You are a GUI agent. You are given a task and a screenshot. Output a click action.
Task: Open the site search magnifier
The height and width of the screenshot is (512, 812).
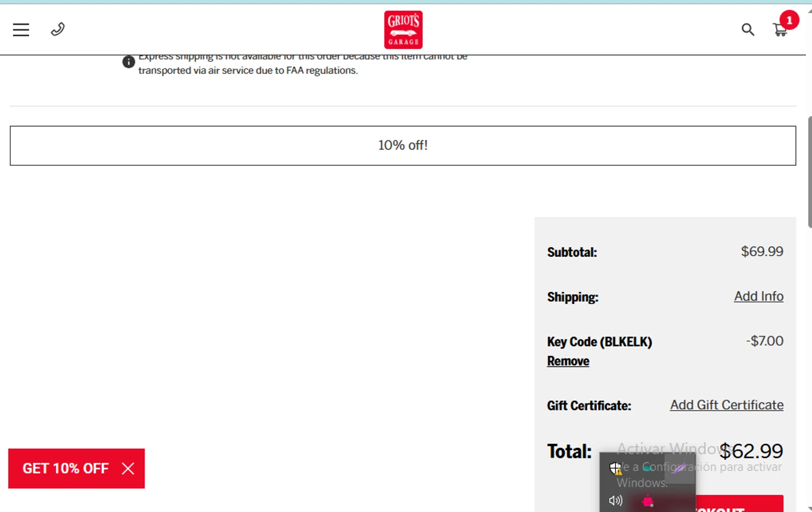[748, 29]
